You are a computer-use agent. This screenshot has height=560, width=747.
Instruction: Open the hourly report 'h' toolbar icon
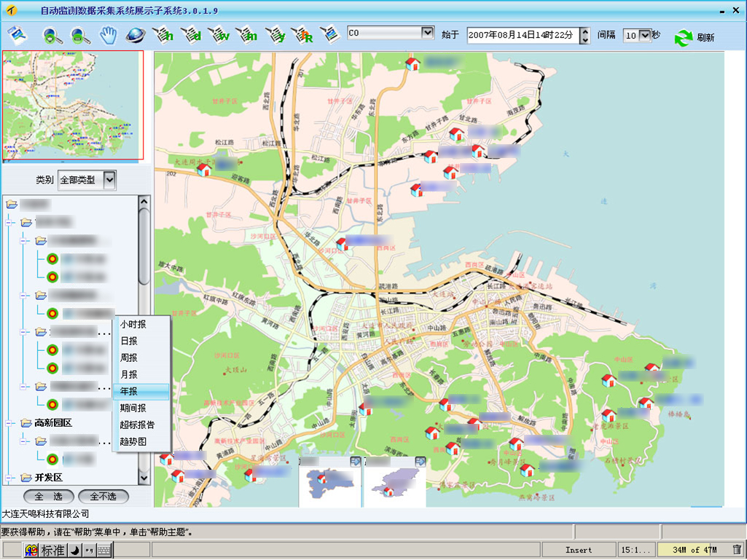click(x=163, y=35)
